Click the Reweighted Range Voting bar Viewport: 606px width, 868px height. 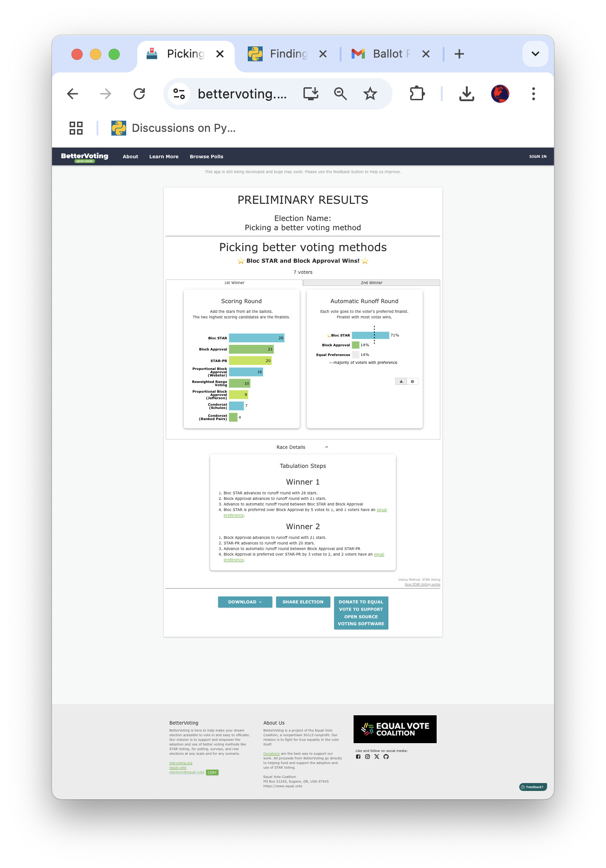coord(240,383)
